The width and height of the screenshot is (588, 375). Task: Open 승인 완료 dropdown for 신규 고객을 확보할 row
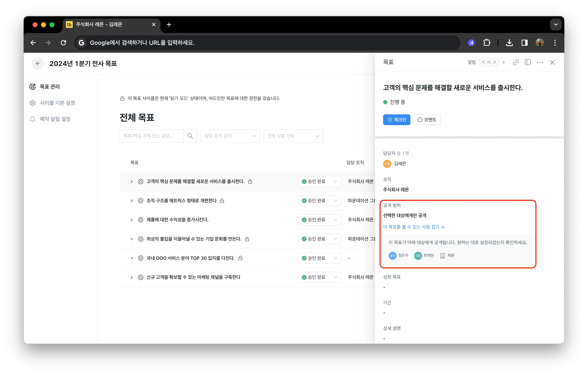(319, 277)
